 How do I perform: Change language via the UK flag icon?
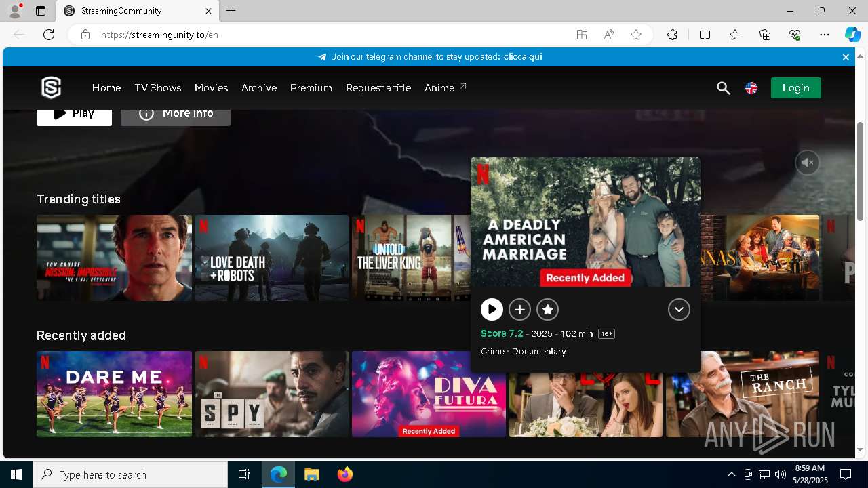click(x=751, y=88)
